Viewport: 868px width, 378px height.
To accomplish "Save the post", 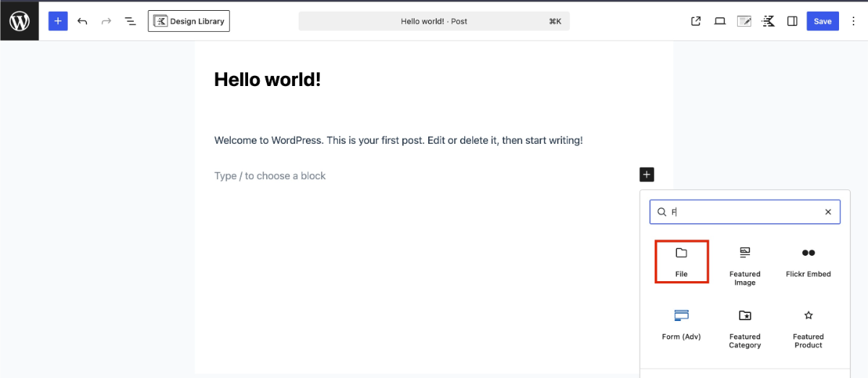I will 822,21.
